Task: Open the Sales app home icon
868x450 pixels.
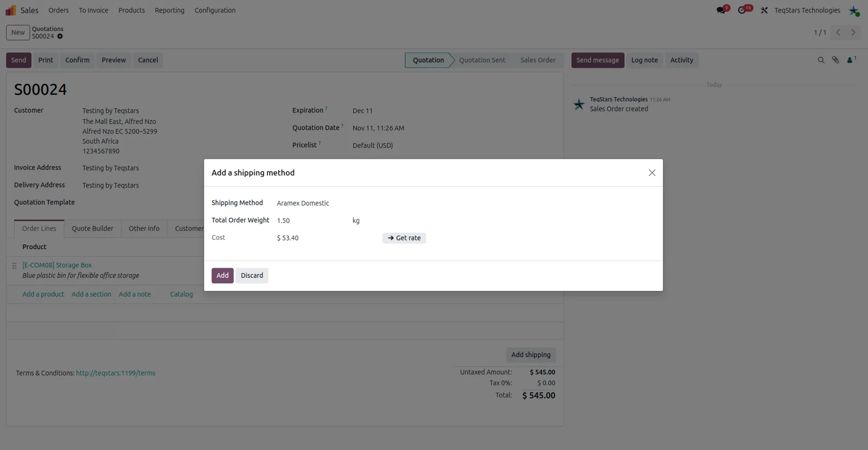Action: [11, 10]
